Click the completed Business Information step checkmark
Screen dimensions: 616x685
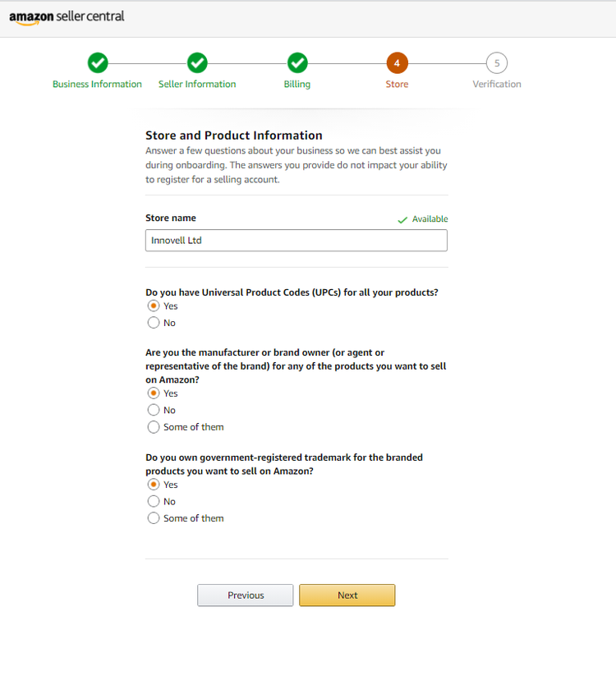click(97, 62)
